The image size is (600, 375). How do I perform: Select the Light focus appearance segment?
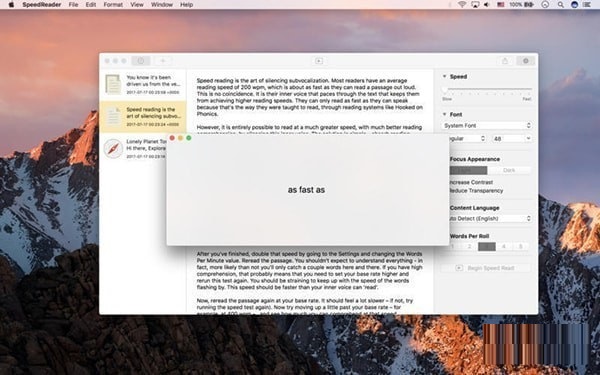click(x=468, y=170)
